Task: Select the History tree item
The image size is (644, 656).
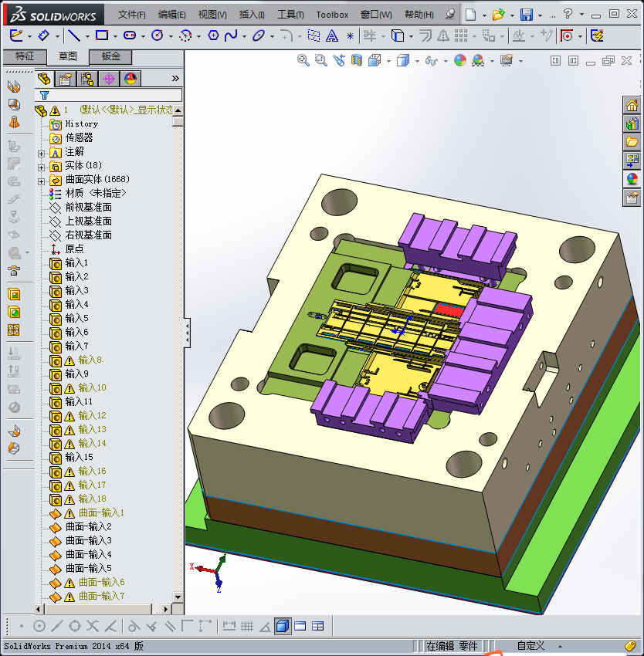Action: [82, 123]
